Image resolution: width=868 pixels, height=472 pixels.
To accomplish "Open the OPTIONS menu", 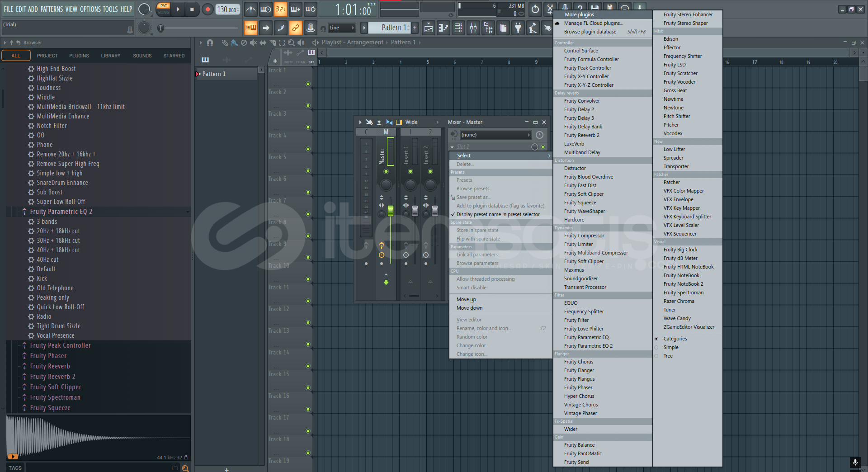I will (90, 9).
